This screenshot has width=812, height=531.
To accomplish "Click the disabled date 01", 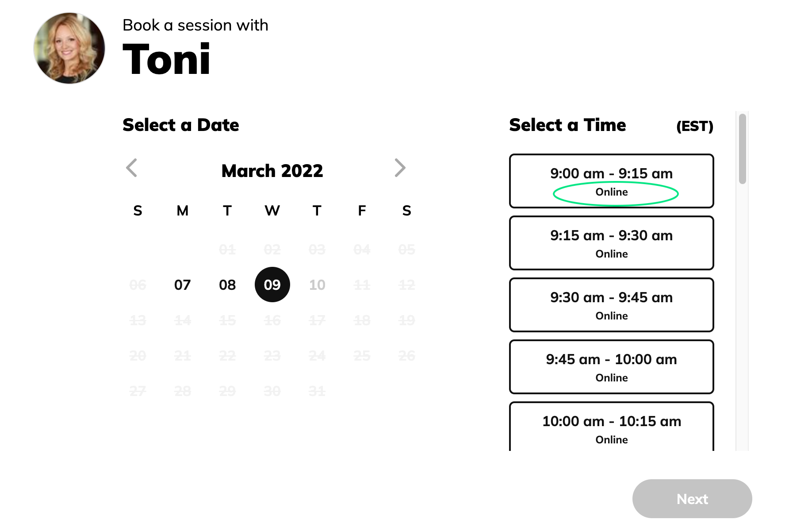I will pos(227,250).
